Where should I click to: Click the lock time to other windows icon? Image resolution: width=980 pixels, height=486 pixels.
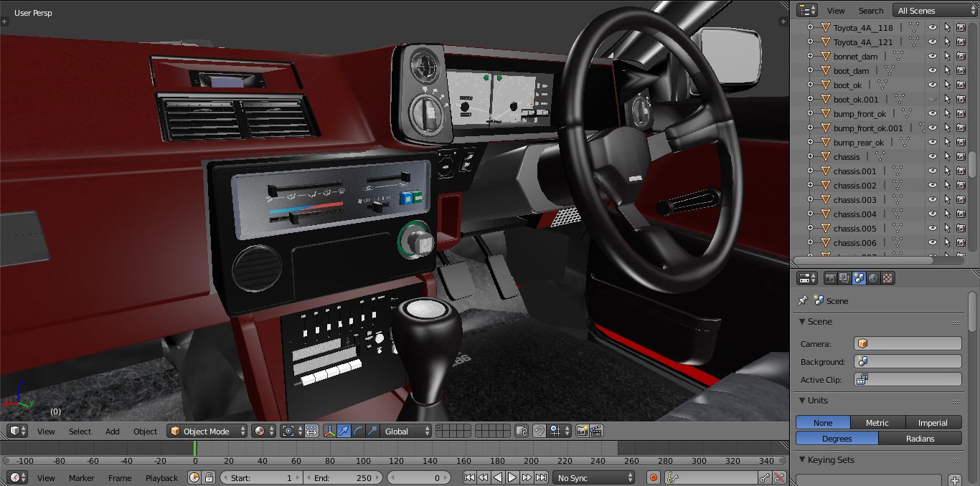point(209,477)
